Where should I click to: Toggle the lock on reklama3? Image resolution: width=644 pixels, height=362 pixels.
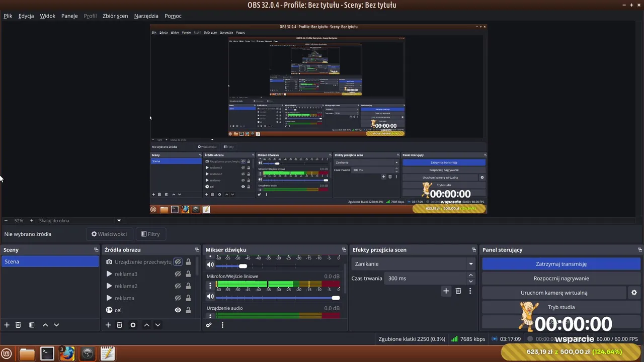click(188, 274)
